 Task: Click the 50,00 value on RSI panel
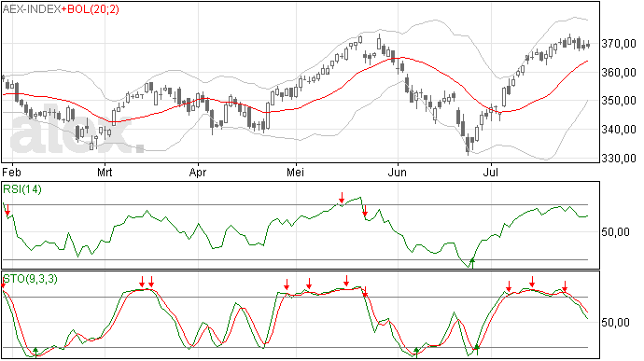615,232
